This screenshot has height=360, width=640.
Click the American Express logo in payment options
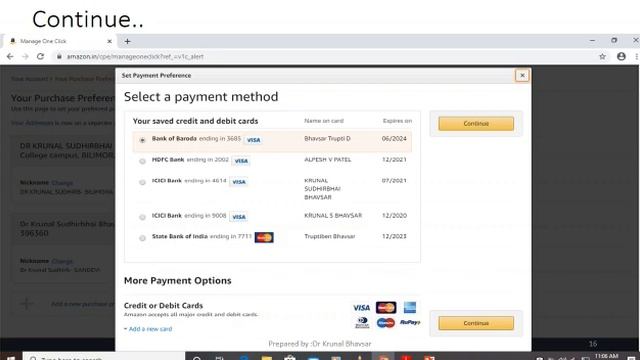[x=410, y=307]
